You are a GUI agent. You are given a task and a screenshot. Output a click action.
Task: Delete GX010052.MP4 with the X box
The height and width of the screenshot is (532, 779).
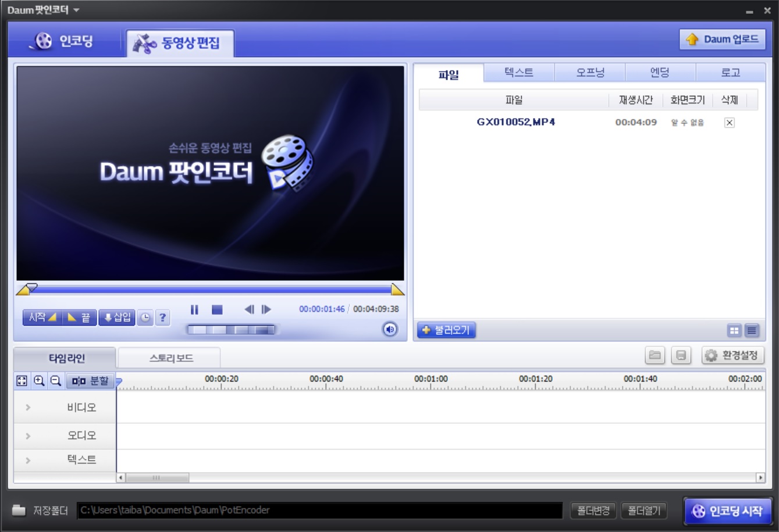pyautogui.click(x=730, y=123)
